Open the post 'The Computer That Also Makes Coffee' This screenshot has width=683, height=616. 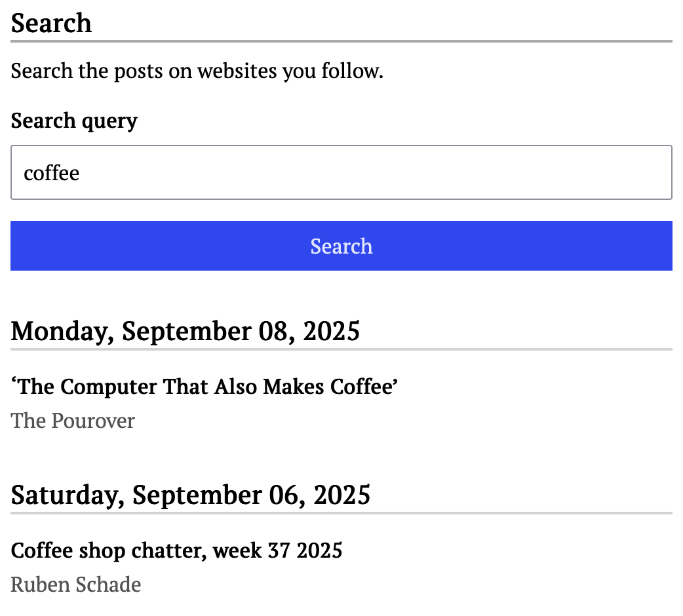pyautogui.click(x=203, y=387)
